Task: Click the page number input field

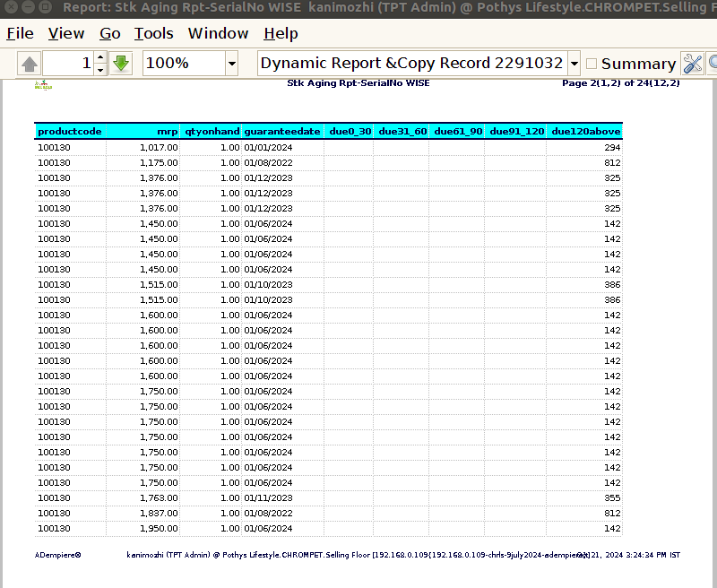Action: coord(68,63)
